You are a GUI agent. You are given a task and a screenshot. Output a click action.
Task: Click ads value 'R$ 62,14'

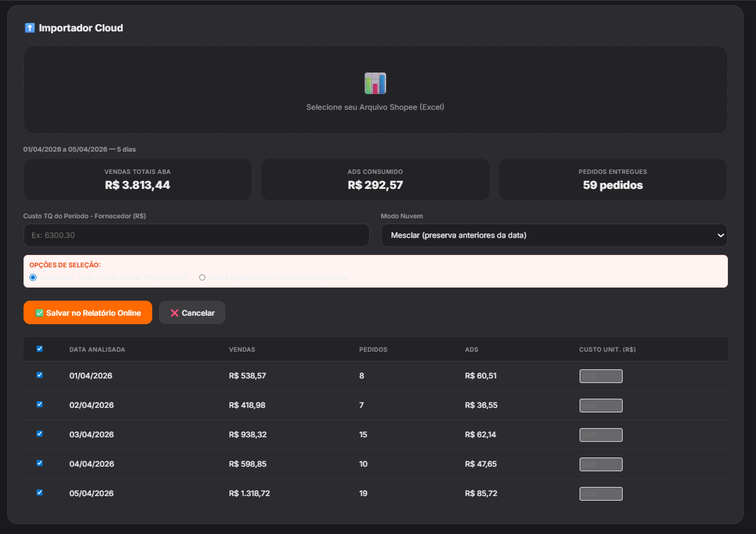[480, 435]
